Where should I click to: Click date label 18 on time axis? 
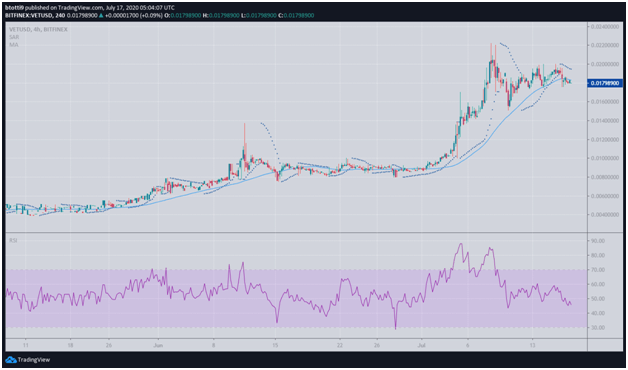point(70,345)
